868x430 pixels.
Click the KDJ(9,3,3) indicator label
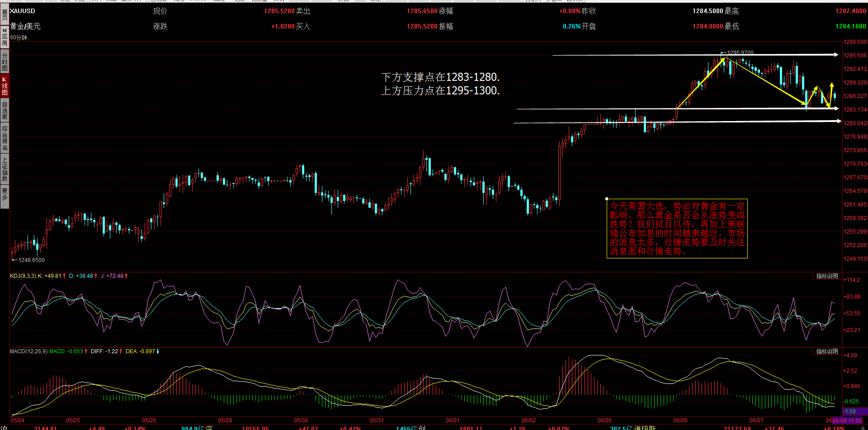23,276
